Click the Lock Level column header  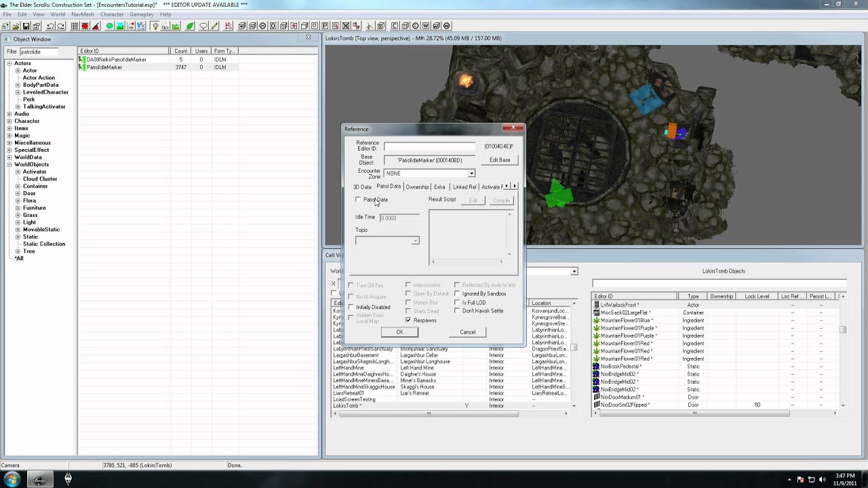pyautogui.click(x=757, y=296)
